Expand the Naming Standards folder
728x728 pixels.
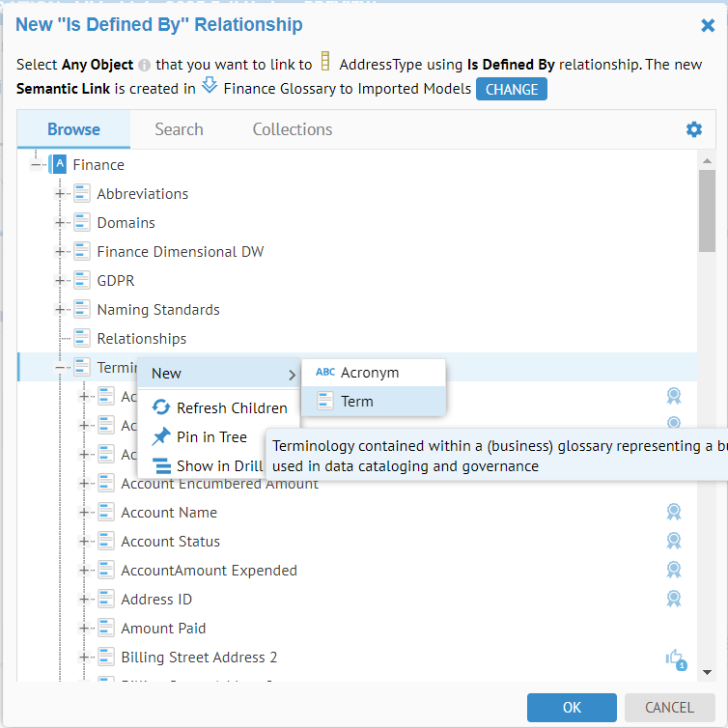[60, 310]
